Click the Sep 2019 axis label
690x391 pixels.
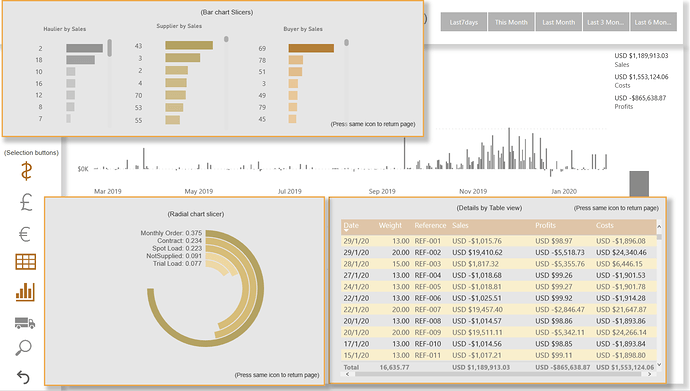tap(382, 191)
